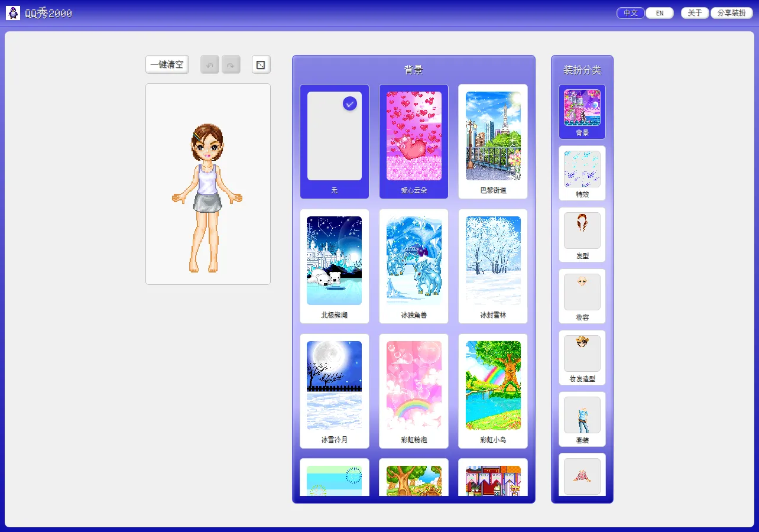Open the 特效 effects category
This screenshot has width=759, height=532.
[x=582, y=173]
